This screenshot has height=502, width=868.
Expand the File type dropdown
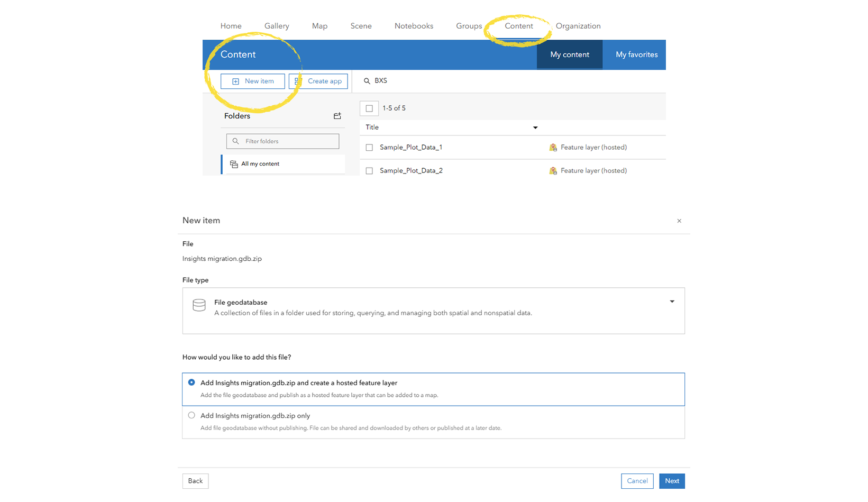(672, 302)
